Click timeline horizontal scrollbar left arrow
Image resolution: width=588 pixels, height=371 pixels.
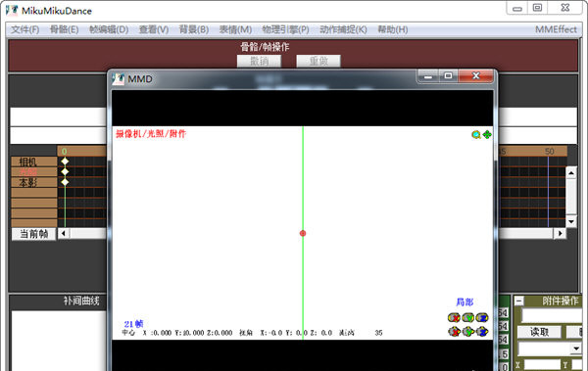pyautogui.click(x=64, y=234)
